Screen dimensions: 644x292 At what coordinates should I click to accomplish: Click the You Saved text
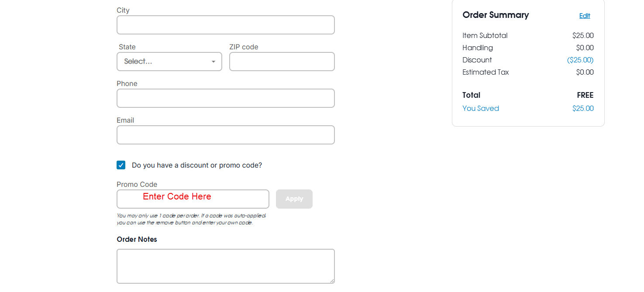click(x=481, y=108)
